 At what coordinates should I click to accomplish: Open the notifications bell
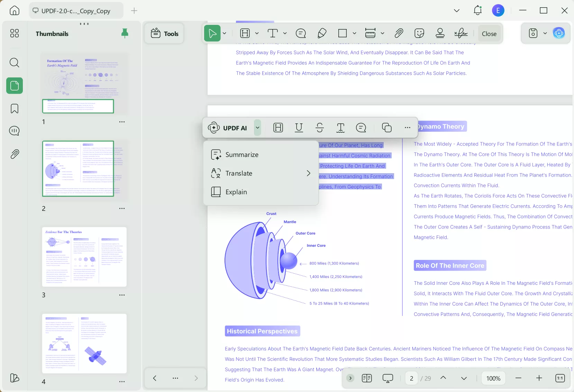pos(478,11)
